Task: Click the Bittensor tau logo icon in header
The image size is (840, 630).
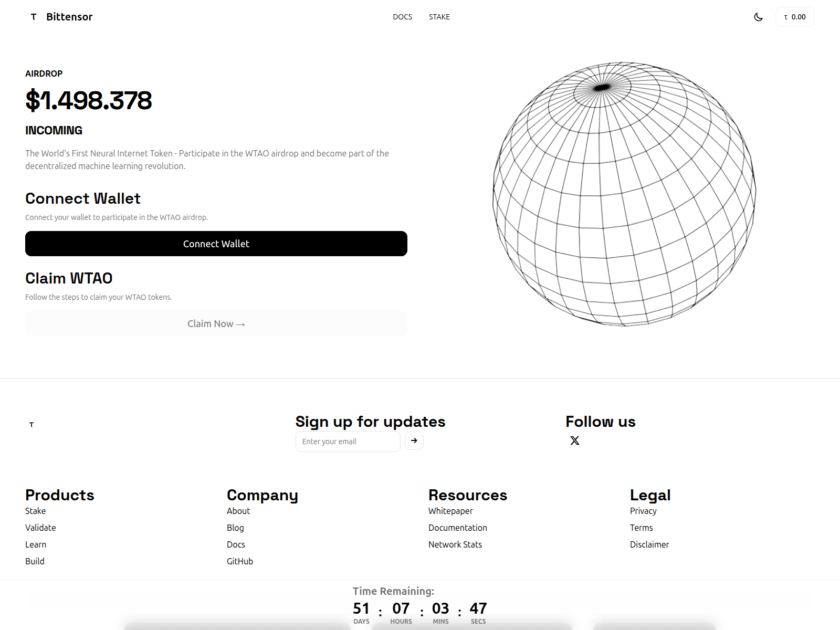Action: 34,17
